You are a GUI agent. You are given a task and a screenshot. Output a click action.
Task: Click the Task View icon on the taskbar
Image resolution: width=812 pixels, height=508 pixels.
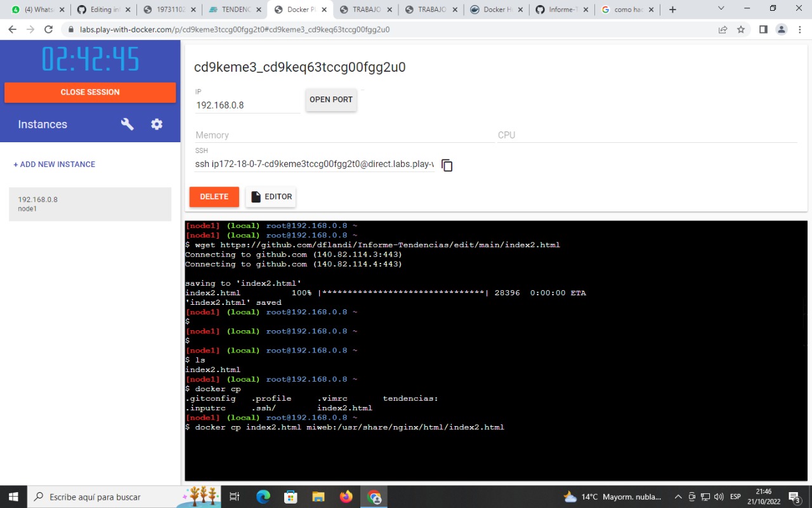coord(234,497)
